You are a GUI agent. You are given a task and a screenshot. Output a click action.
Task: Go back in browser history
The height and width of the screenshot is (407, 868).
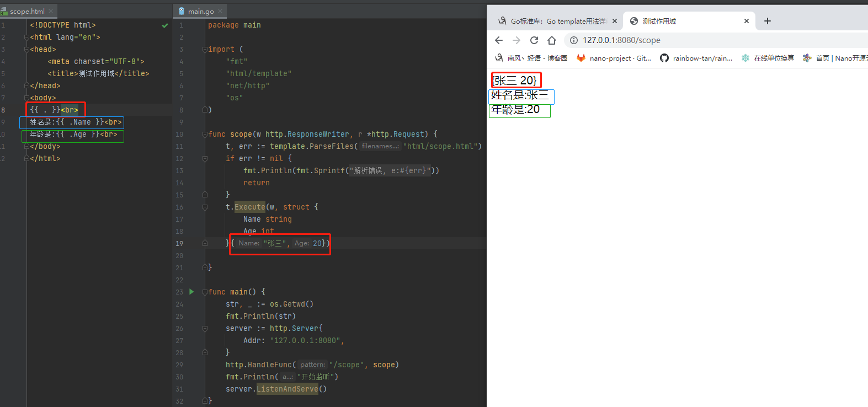tap(499, 40)
